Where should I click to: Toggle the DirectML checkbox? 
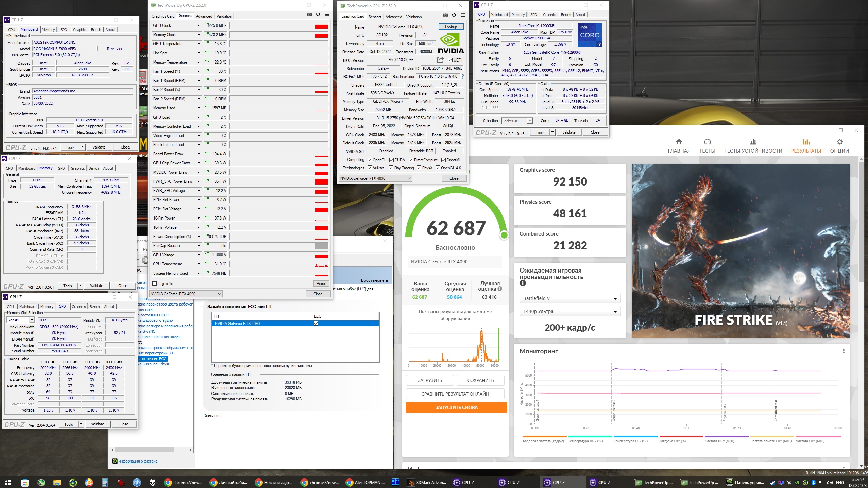(443, 160)
